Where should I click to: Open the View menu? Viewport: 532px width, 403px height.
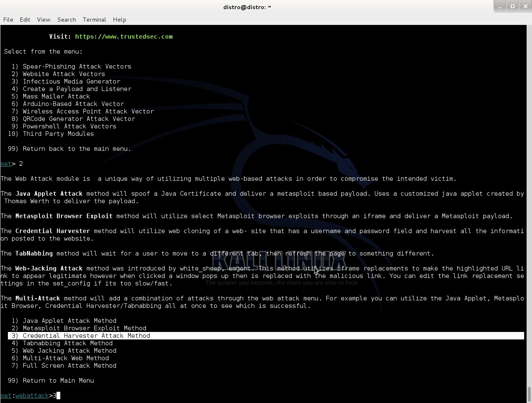click(x=44, y=20)
